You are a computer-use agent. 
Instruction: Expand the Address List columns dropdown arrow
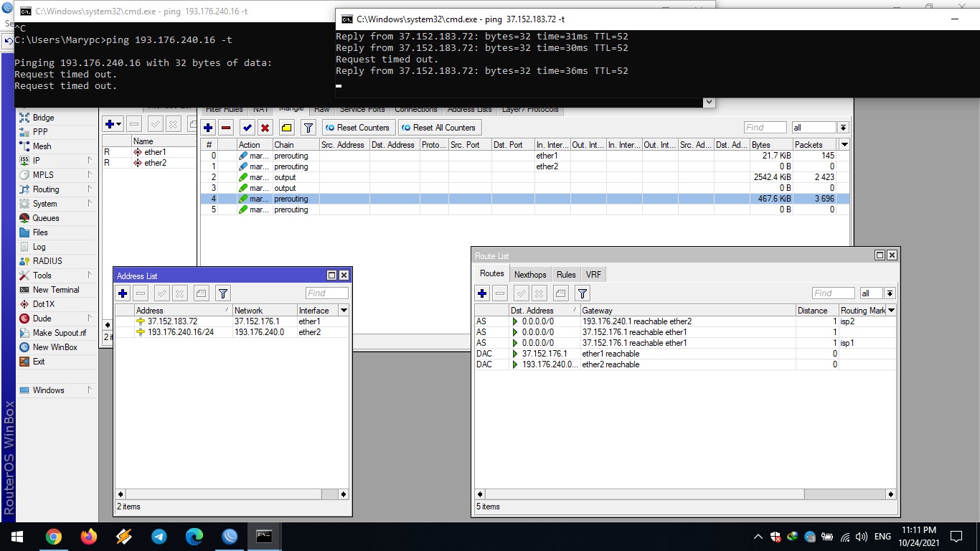coord(344,311)
